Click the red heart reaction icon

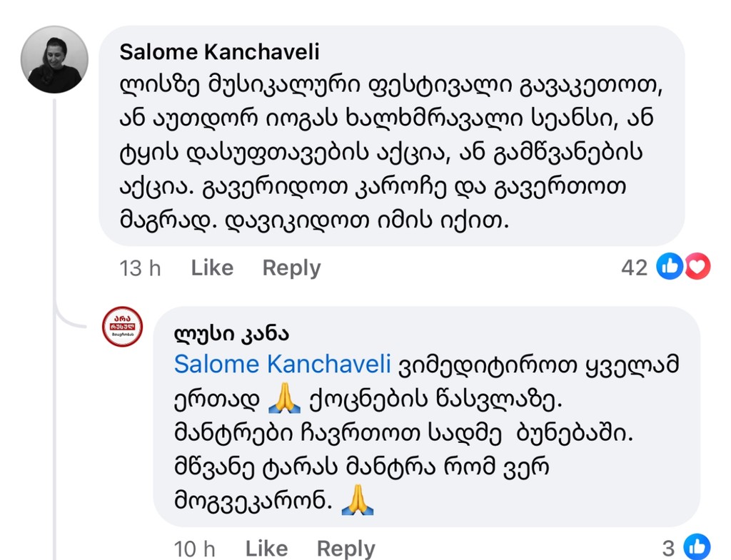(x=697, y=267)
